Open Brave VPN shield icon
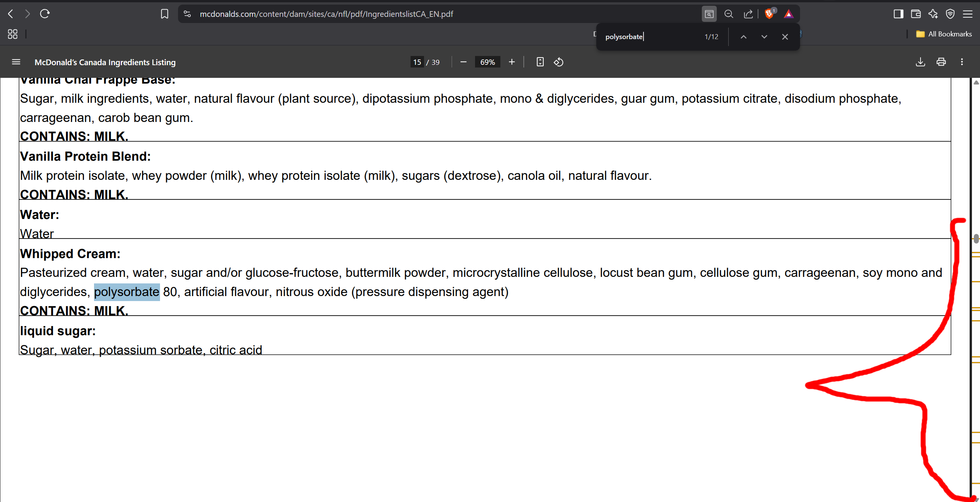Viewport: 980px width, 502px height. point(950,14)
